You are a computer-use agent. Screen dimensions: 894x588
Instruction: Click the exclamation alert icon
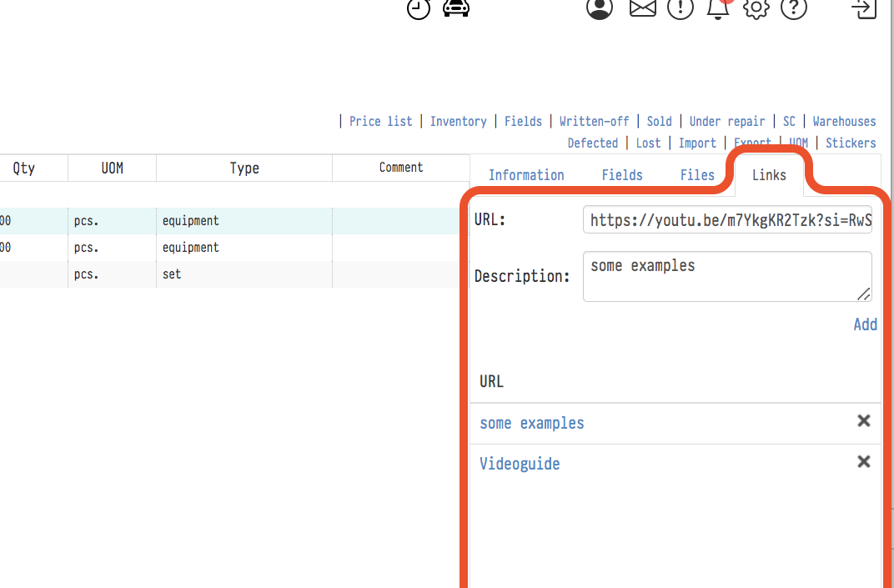click(681, 8)
